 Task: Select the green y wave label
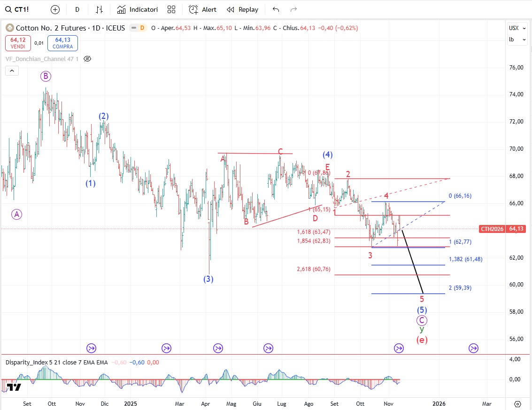[422, 329]
